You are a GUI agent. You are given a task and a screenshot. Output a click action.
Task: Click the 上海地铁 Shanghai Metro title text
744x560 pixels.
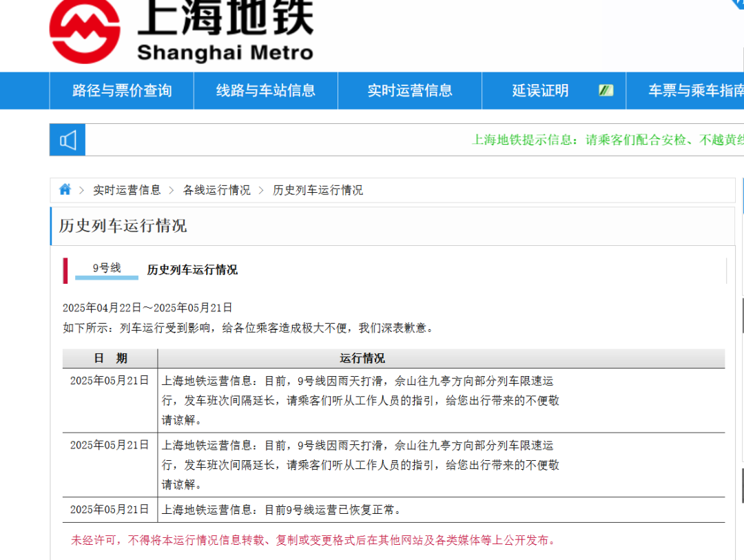[x=225, y=31]
